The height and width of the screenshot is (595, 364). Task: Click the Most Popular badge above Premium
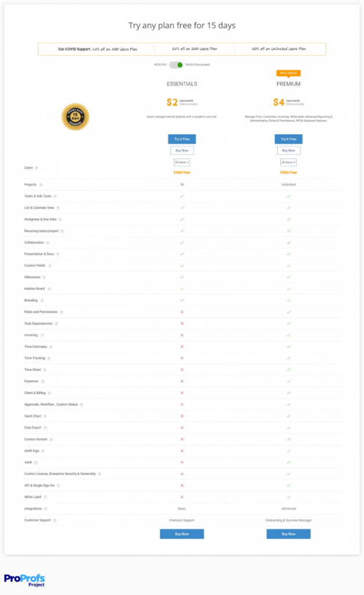(289, 73)
